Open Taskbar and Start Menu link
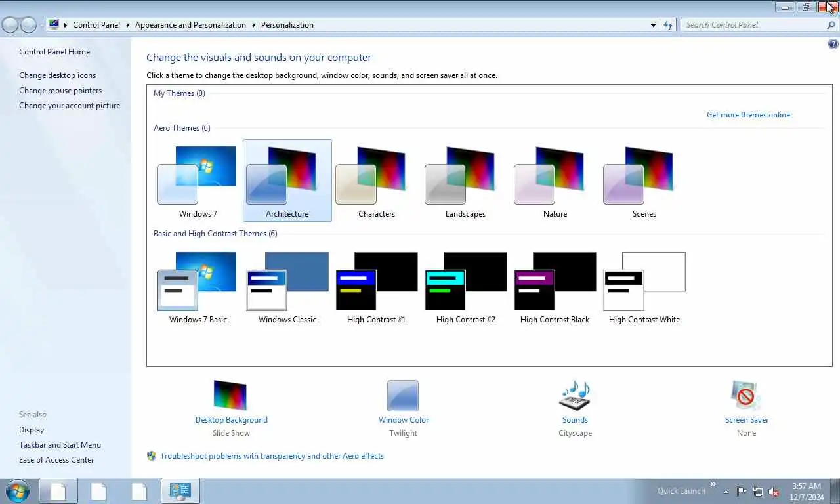 tap(60, 445)
